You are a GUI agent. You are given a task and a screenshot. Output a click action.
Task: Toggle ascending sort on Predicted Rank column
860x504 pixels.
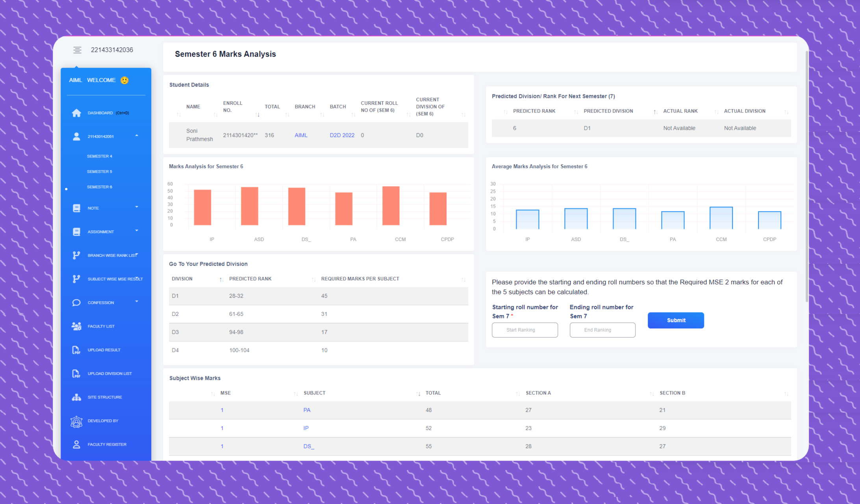tap(314, 279)
